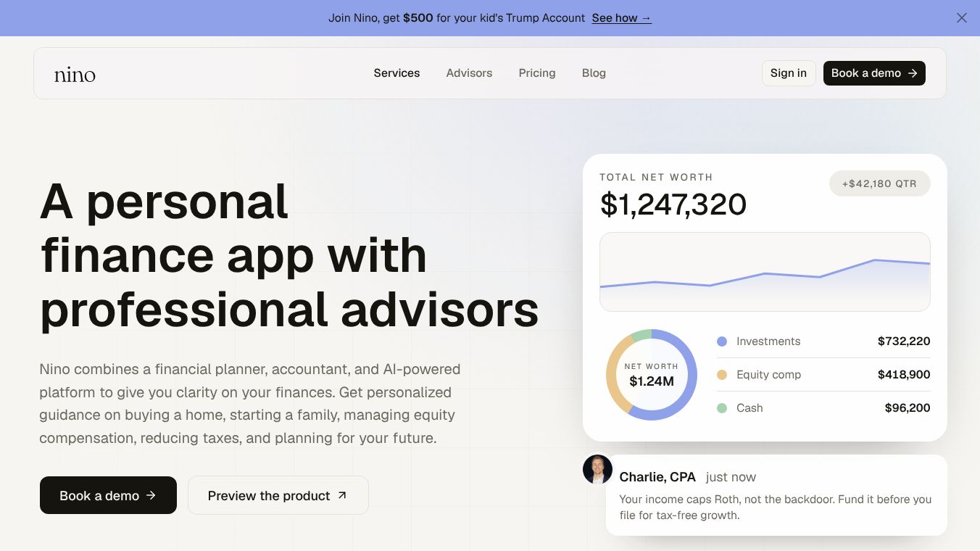Click the green Cash legend dot
The height and width of the screenshot is (551, 980).
722,408
